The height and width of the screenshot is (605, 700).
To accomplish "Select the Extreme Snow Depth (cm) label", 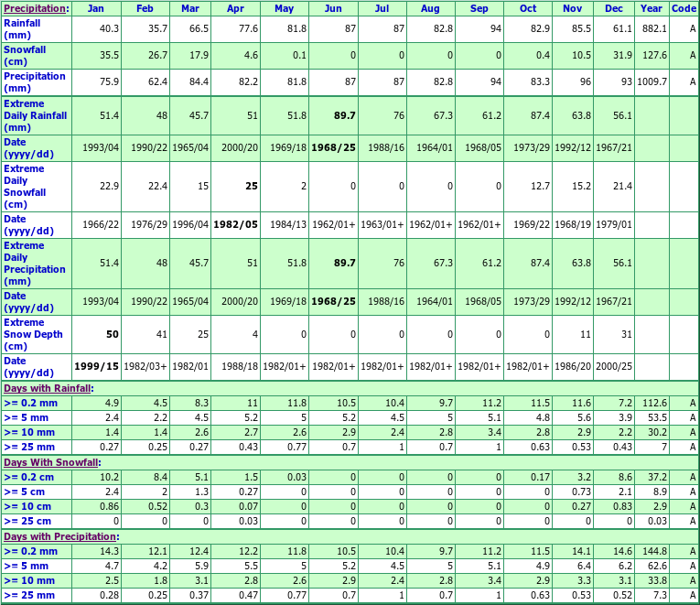I will (x=33, y=334).
